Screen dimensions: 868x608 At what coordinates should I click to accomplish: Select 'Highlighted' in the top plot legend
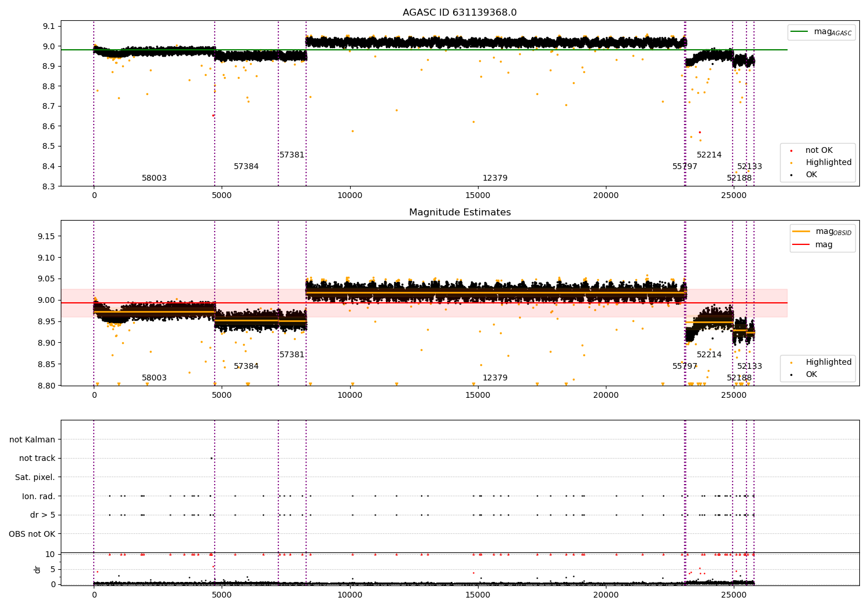[x=829, y=163]
